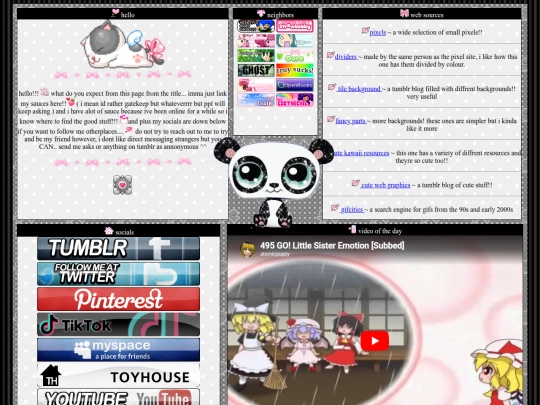This screenshot has height=405, width=540.
Task: Open the 'cute kawaii resources' link
Action: pyautogui.click(x=361, y=153)
